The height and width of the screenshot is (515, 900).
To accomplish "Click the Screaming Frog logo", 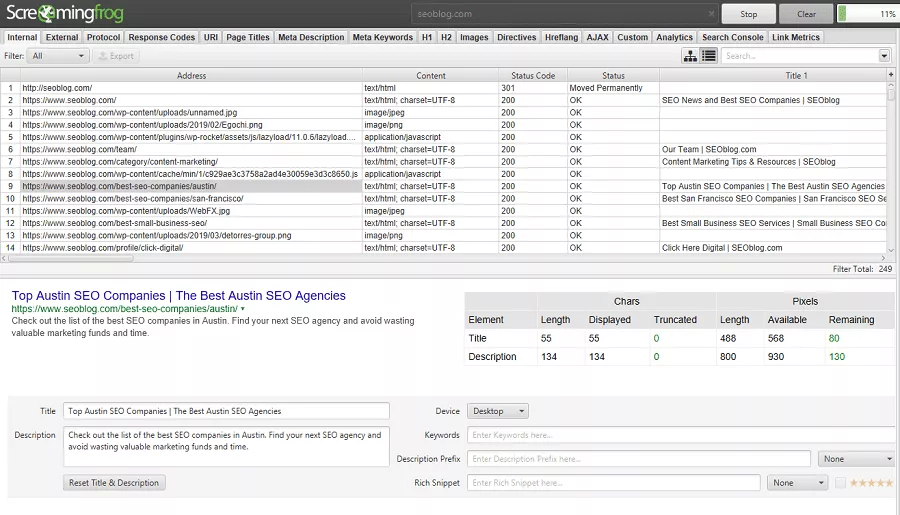I will point(65,13).
